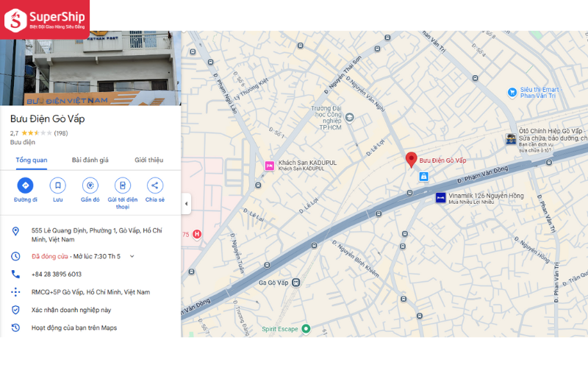Click the Bưu Điện Gò Vấp photo
Image resolution: width=588 pixels, height=368 pixels.
tap(90, 68)
